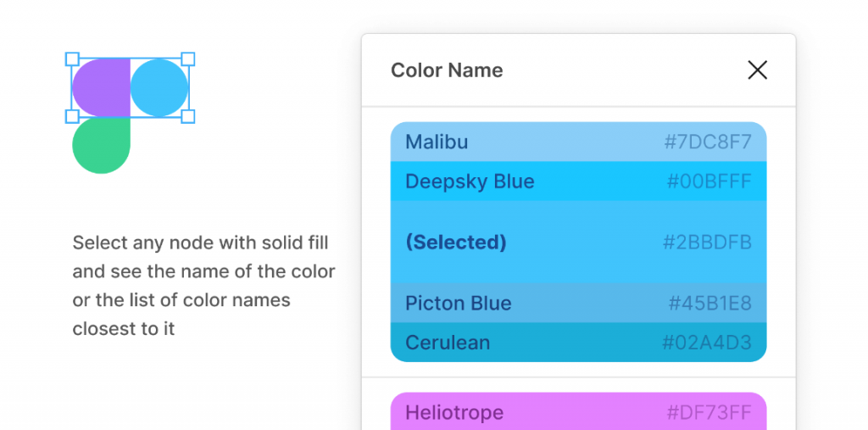Click the top-left selection handle

[72, 59]
